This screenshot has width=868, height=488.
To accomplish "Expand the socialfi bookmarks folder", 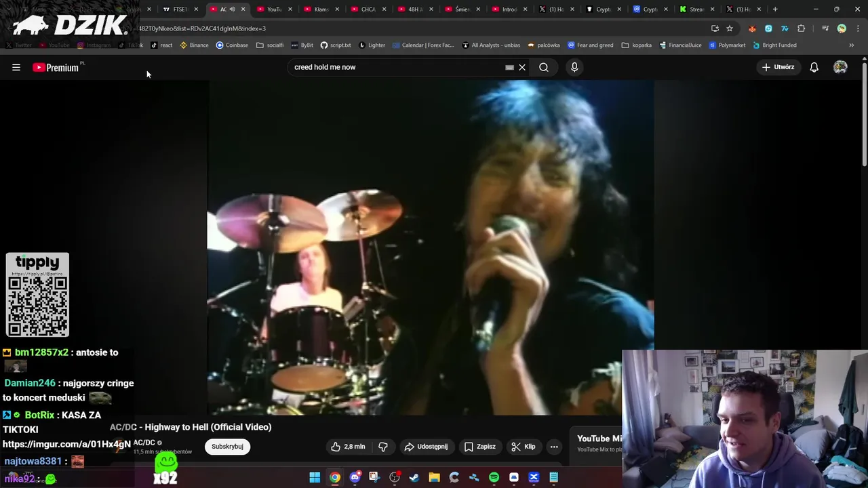I will click(x=270, y=45).
